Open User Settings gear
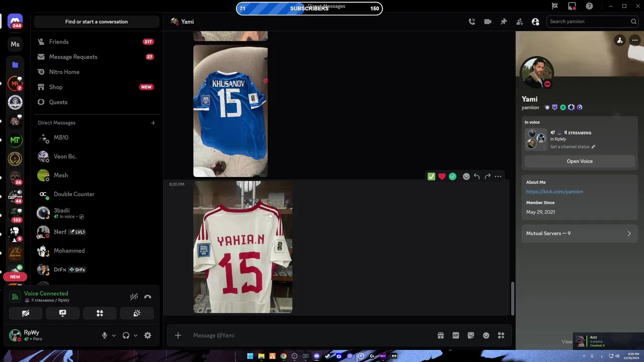This screenshot has width=644, height=362. (x=147, y=335)
